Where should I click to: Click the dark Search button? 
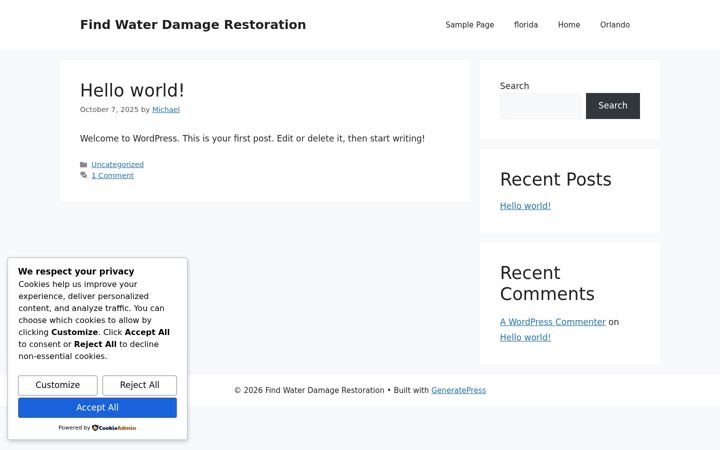pos(613,106)
